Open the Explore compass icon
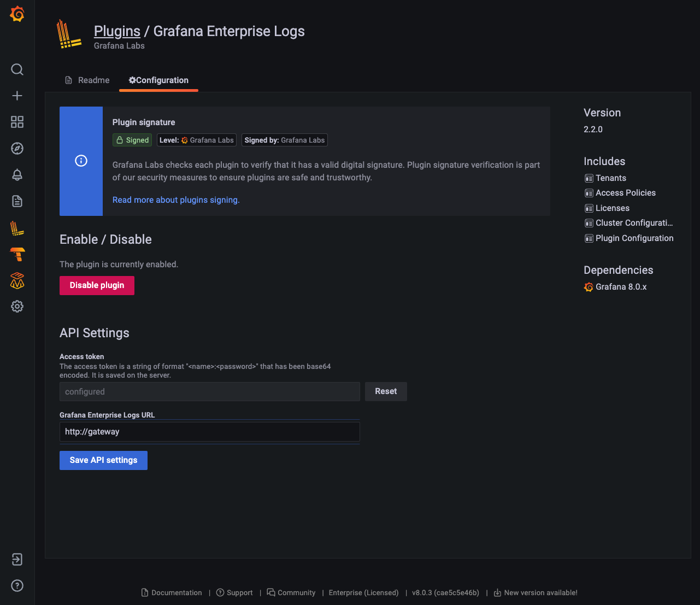 [x=17, y=148]
